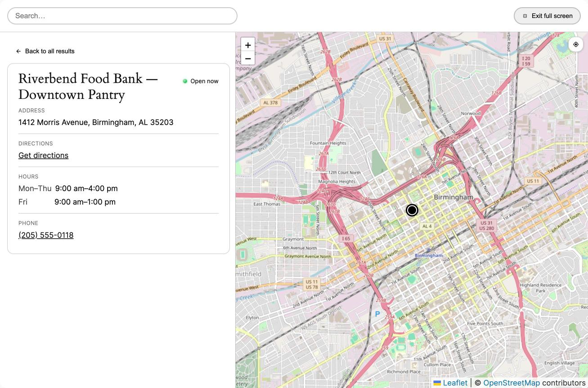Go back to all results
This screenshot has height=388, width=588.
pyautogui.click(x=45, y=51)
